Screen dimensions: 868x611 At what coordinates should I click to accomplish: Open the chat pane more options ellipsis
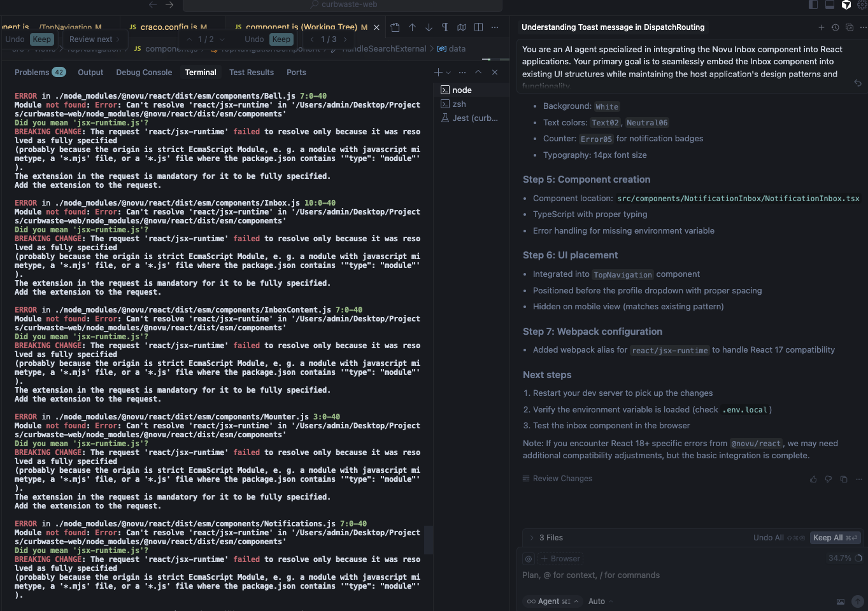point(864,27)
